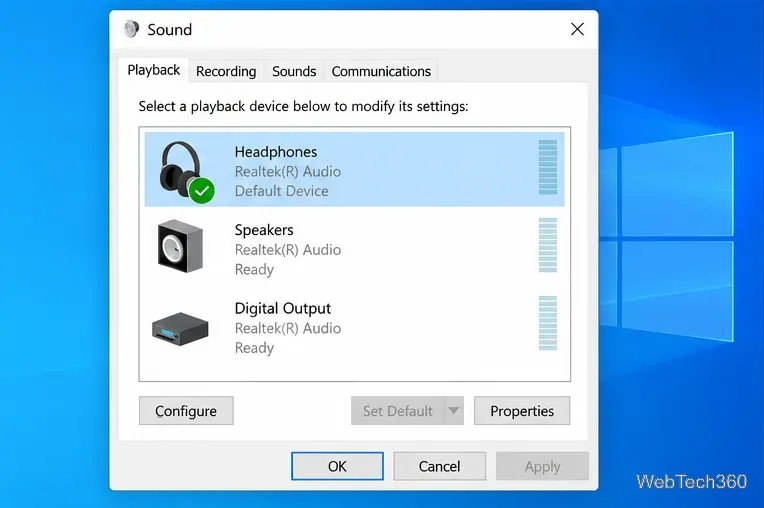
Task: Click the "Default Device" status text
Action: [x=282, y=191]
